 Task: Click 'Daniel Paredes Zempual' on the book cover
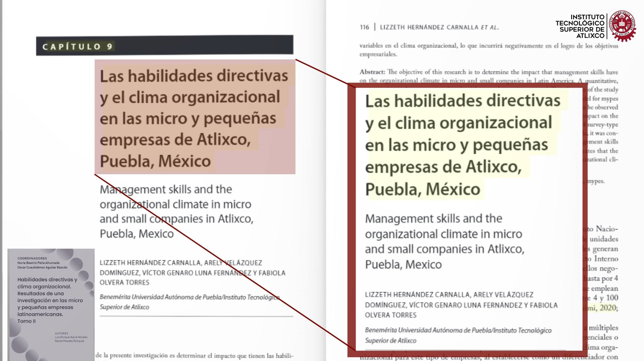point(69,341)
